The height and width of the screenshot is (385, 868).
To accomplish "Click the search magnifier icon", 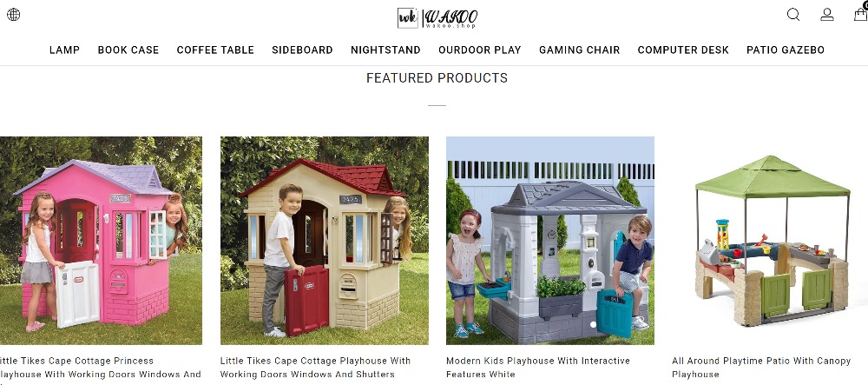I will pos(793,15).
